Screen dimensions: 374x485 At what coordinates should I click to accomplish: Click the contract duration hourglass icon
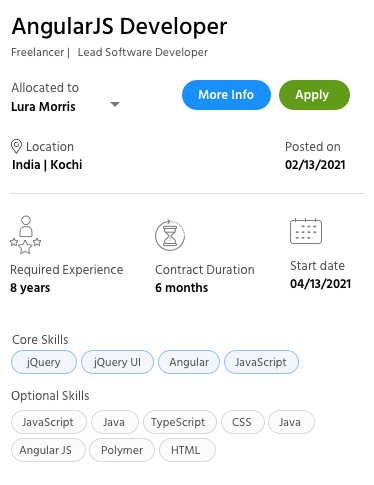coord(170,235)
